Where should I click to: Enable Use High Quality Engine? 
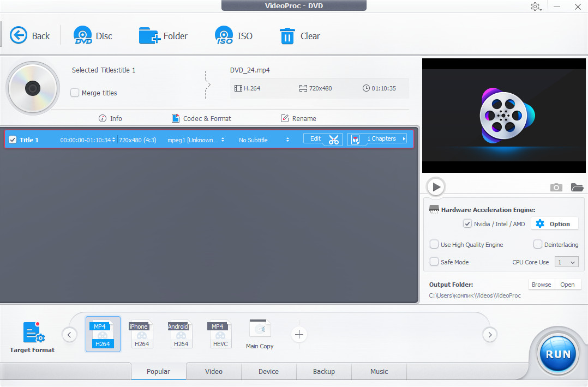(x=434, y=244)
